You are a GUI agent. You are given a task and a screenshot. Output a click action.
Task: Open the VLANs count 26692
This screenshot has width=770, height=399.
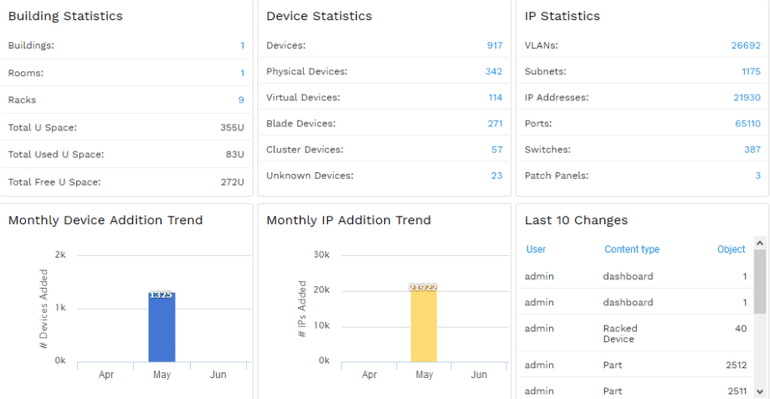[x=745, y=46]
